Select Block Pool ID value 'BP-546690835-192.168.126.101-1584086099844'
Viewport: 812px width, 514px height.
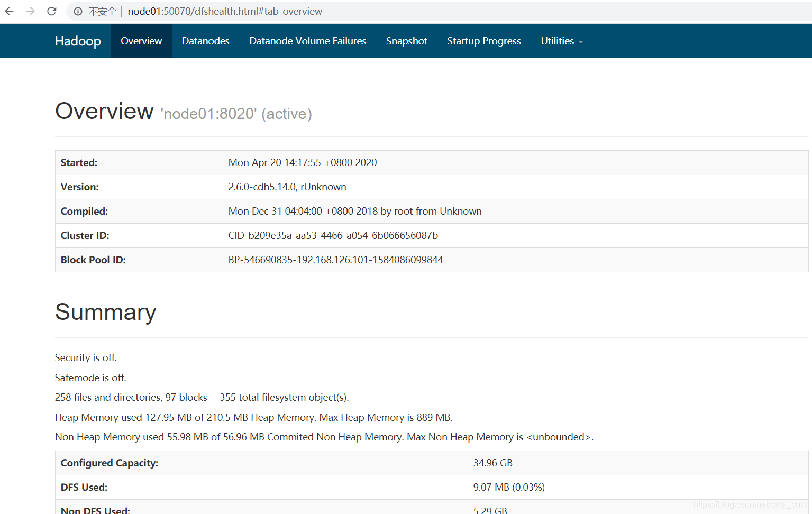coord(336,260)
